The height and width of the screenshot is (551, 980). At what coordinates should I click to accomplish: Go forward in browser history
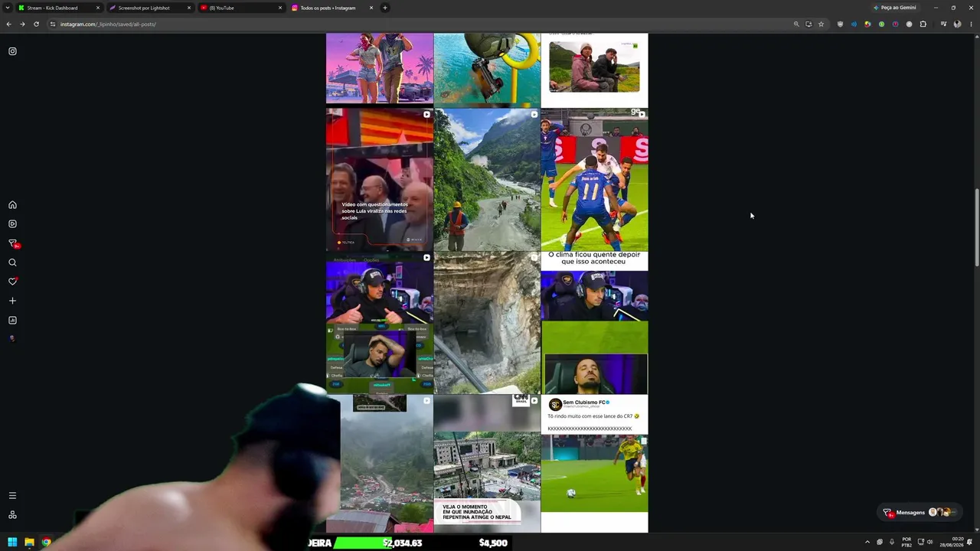(x=22, y=24)
